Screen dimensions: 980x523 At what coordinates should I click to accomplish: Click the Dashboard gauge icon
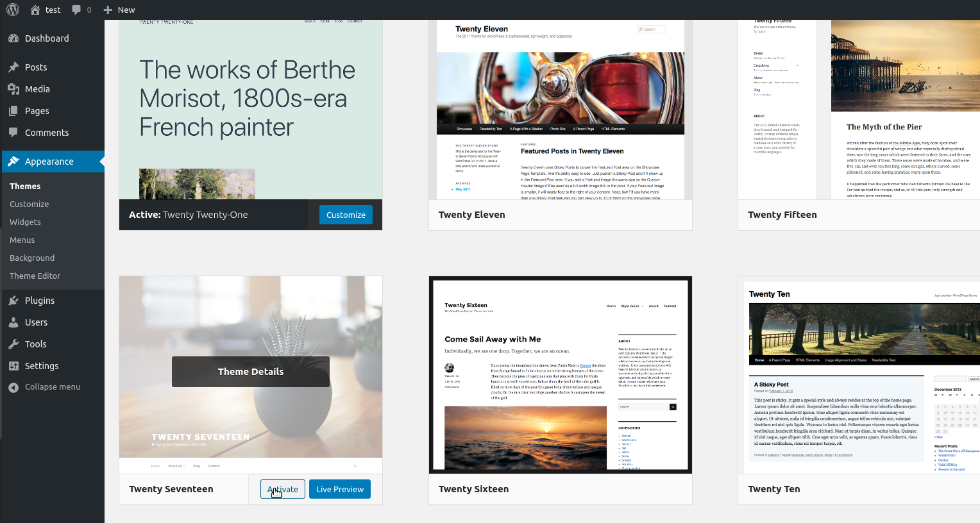click(x=13, y=38)
